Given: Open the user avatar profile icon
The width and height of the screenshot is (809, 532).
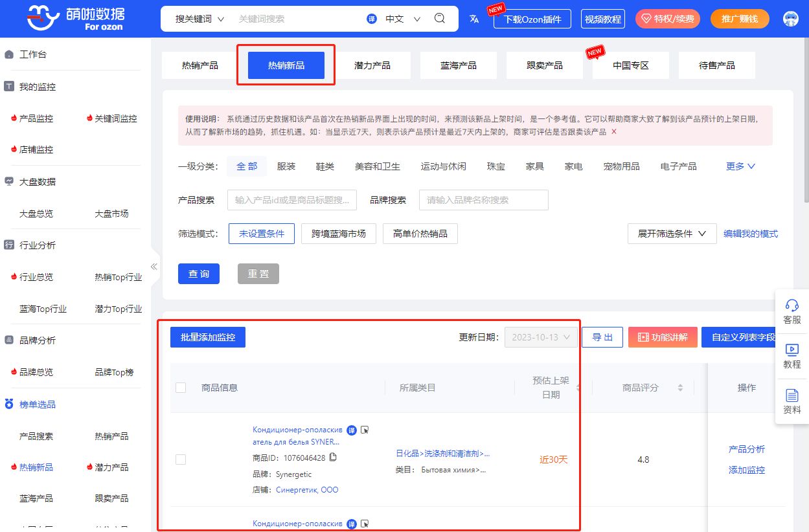Looking at the screenshot, I should (x=790, y=19).
